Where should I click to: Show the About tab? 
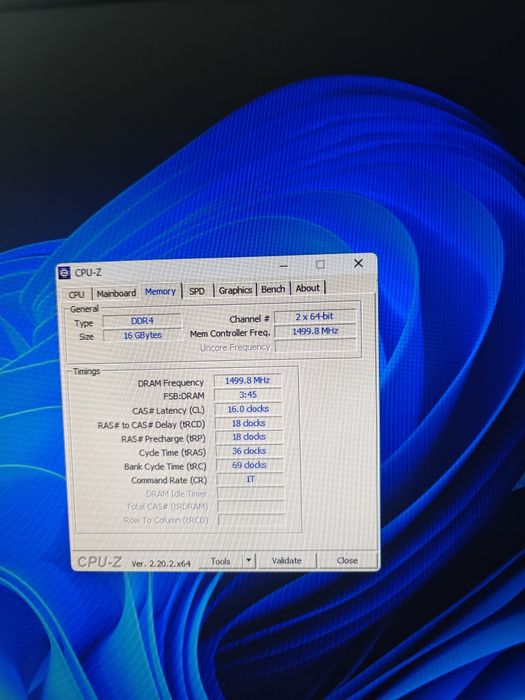pyautogui.click(x=308, y=288)
